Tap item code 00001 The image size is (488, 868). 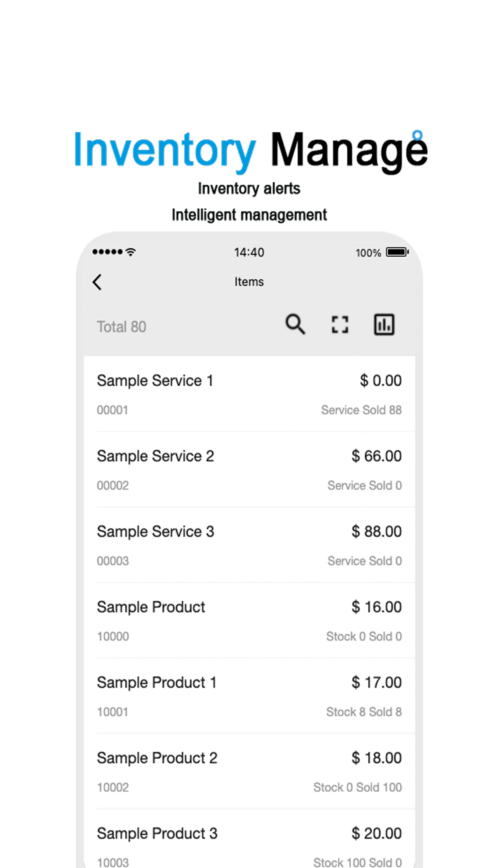coord(112,410)
